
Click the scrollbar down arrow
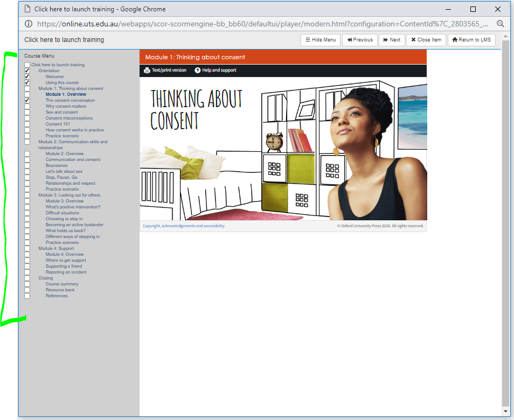(505, 411)
